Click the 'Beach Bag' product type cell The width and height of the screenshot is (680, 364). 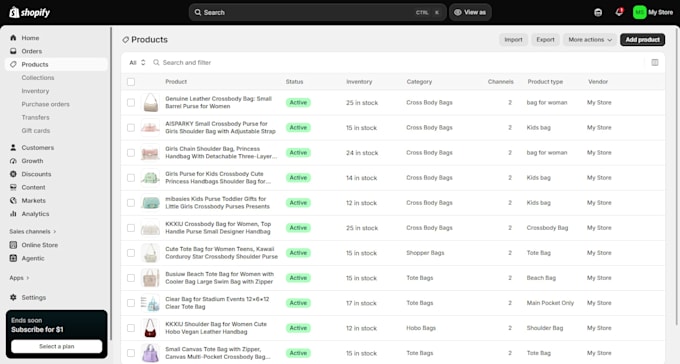[541, 278]
